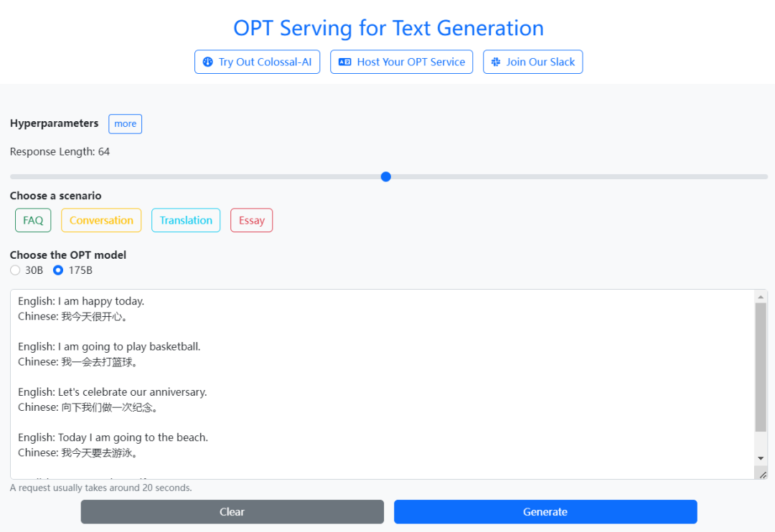This screenshot has height=532, width=775.
Task: Click the Slack logo icon
Action: 496,62
